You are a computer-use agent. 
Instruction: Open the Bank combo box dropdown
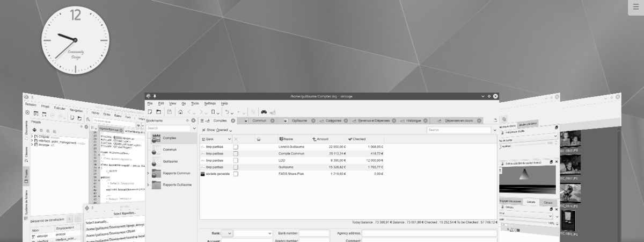[227, 233]
